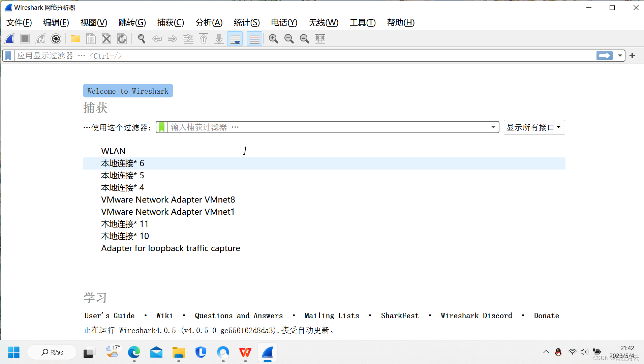Expand display filter history dropdown
This screenshot has height=364, width=644.
620,56
